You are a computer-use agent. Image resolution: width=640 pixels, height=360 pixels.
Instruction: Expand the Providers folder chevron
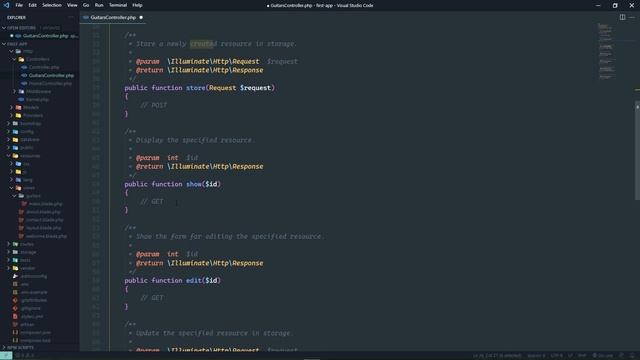click(x=11, y=116)
